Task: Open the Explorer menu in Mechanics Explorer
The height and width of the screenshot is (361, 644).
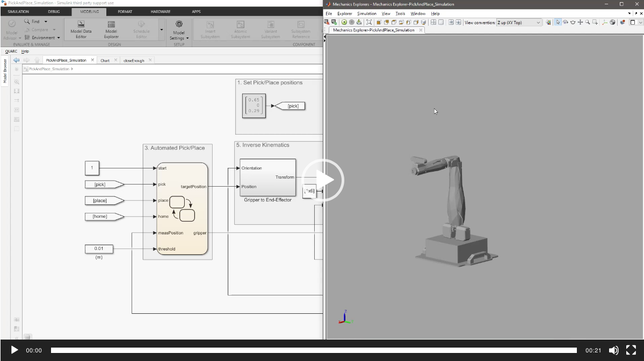Action: coord(344,13)
